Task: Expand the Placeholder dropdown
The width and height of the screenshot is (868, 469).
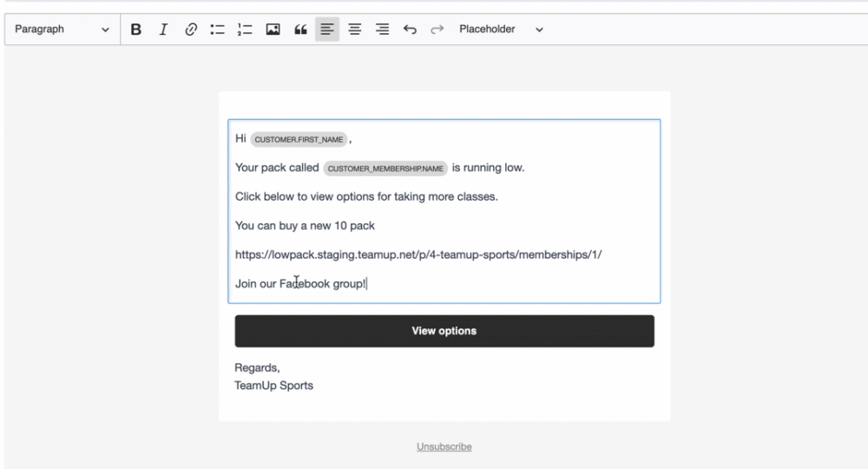Action: (502, 30)
